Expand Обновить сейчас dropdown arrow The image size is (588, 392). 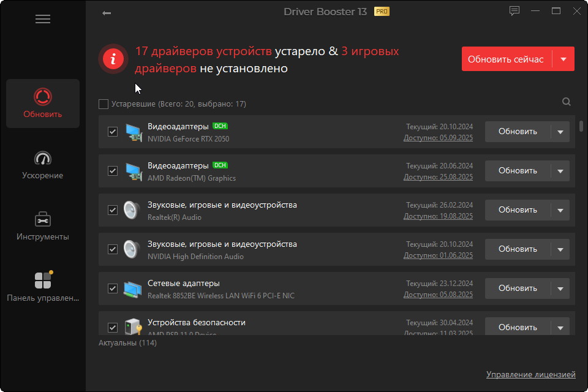tap(563, 59)
